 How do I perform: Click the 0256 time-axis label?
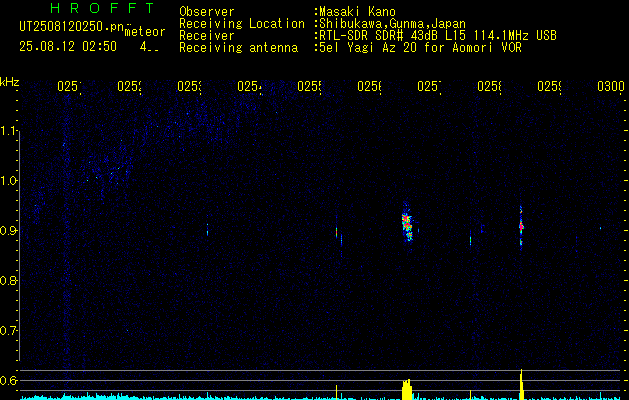coord(369,86)
